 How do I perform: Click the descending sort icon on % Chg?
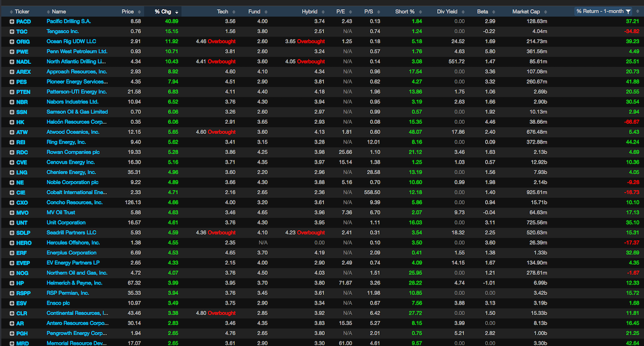coord(176,12)
